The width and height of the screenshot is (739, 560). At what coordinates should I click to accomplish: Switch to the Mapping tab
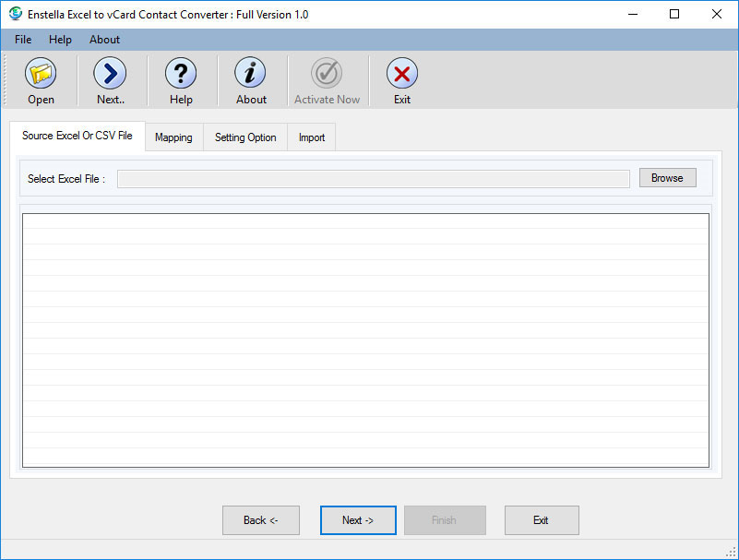coord(173,137)
